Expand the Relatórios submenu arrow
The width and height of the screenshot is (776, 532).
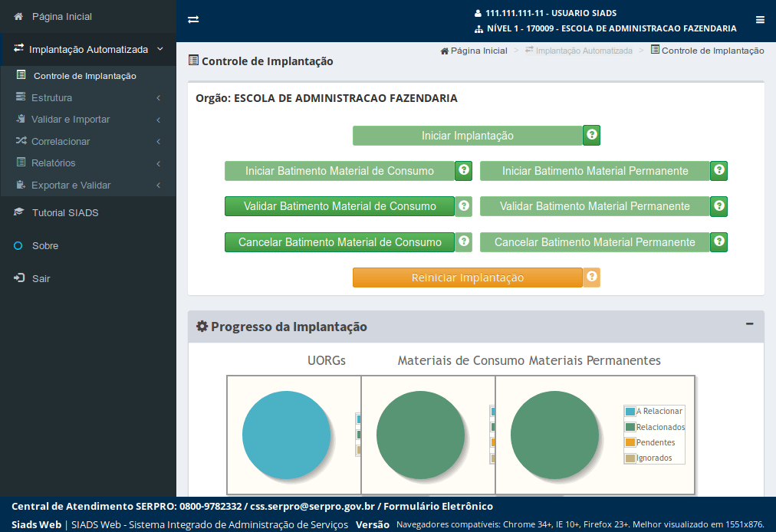[159, 163]
